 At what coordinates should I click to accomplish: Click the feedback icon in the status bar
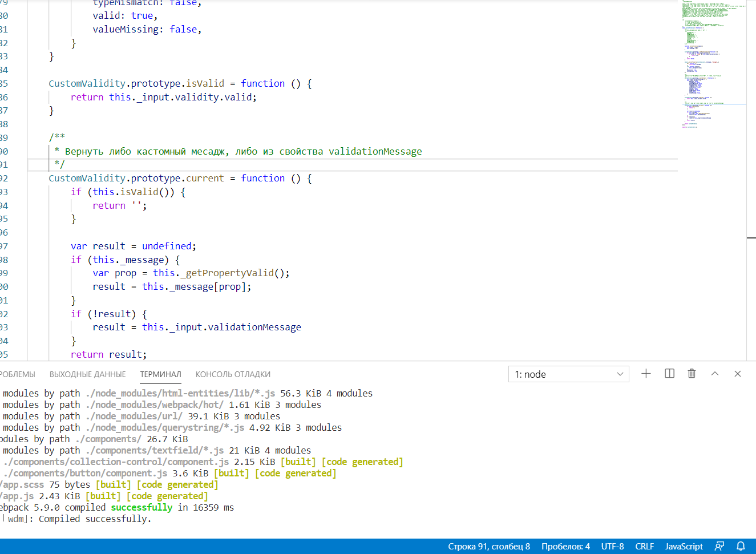point(718,546)
